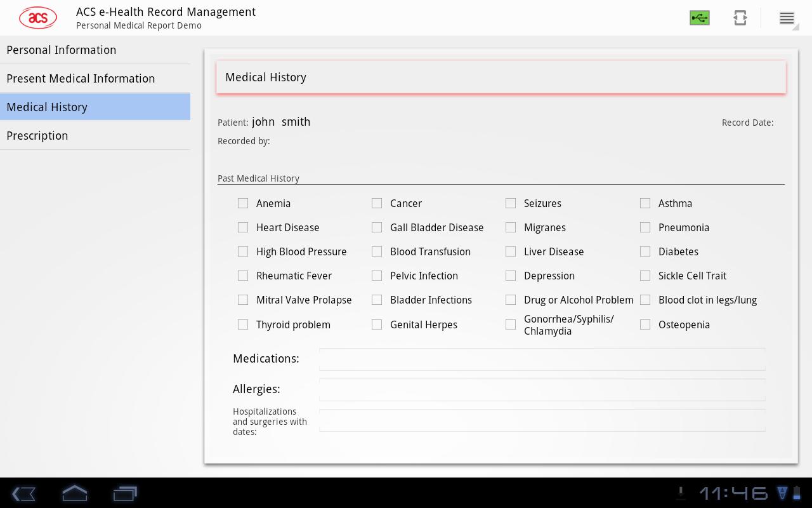Mark the Thyroid problem checkbox
The height and width of the screenshot is (508, 812).
(x=243, y=324)
